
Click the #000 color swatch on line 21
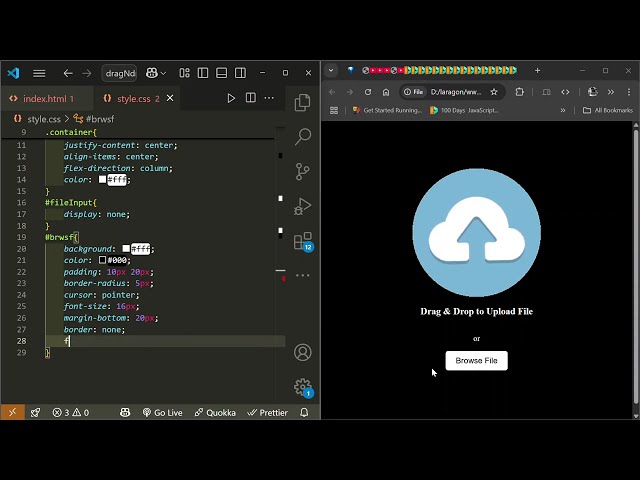pyautogui.click(x=102, y=260)
